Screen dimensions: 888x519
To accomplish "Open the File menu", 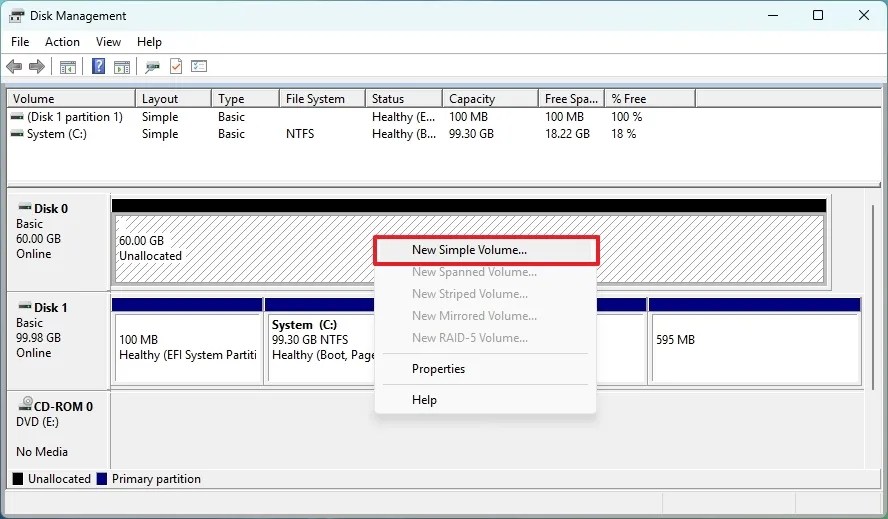I will click(x=20, y=42).
